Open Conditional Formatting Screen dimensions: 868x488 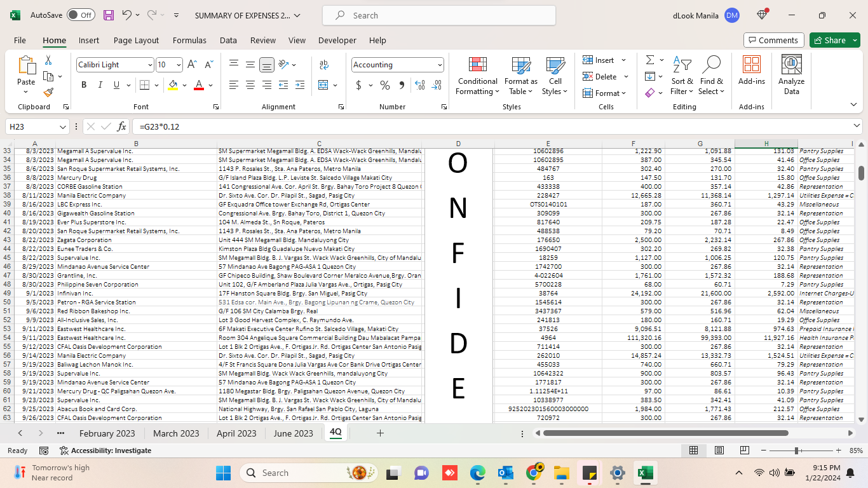[478, 76]
